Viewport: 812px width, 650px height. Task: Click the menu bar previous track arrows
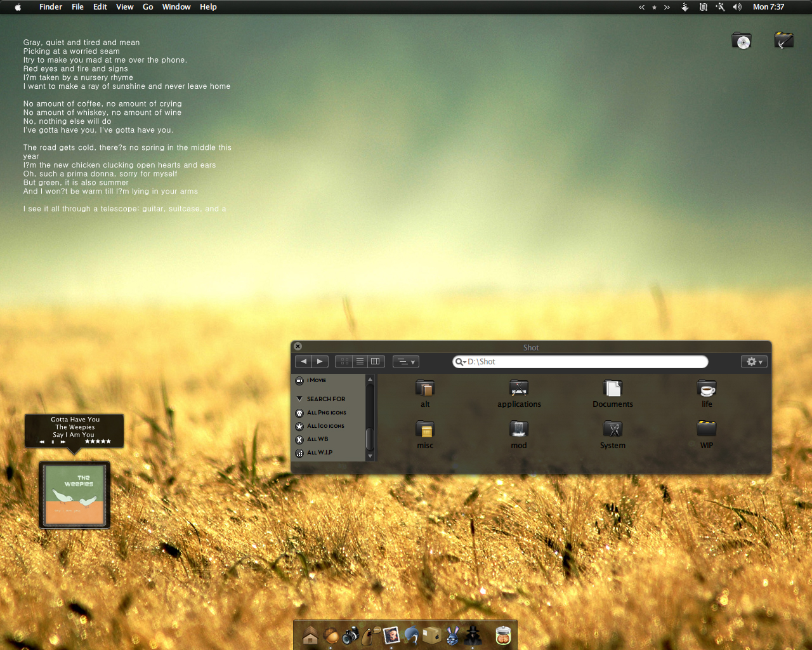(641, 8)
